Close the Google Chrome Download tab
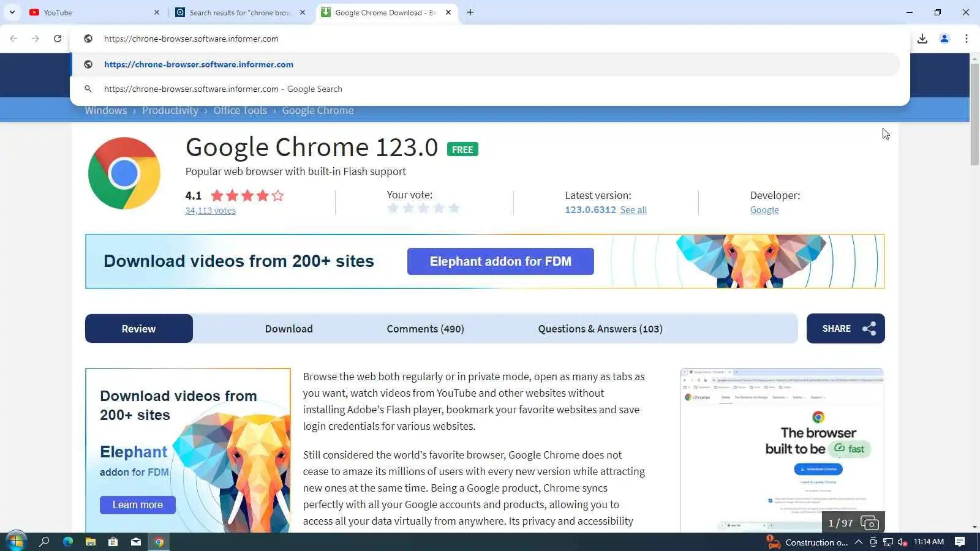 448,12
